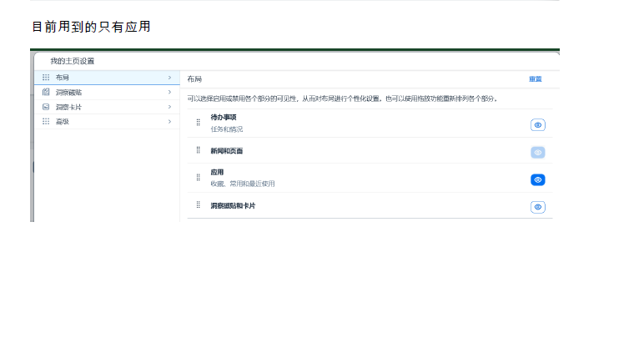This screenshot has width=644, height=338.
Task: Expand the 高级 chevron arrow
Action: click(x=169, y=122)
